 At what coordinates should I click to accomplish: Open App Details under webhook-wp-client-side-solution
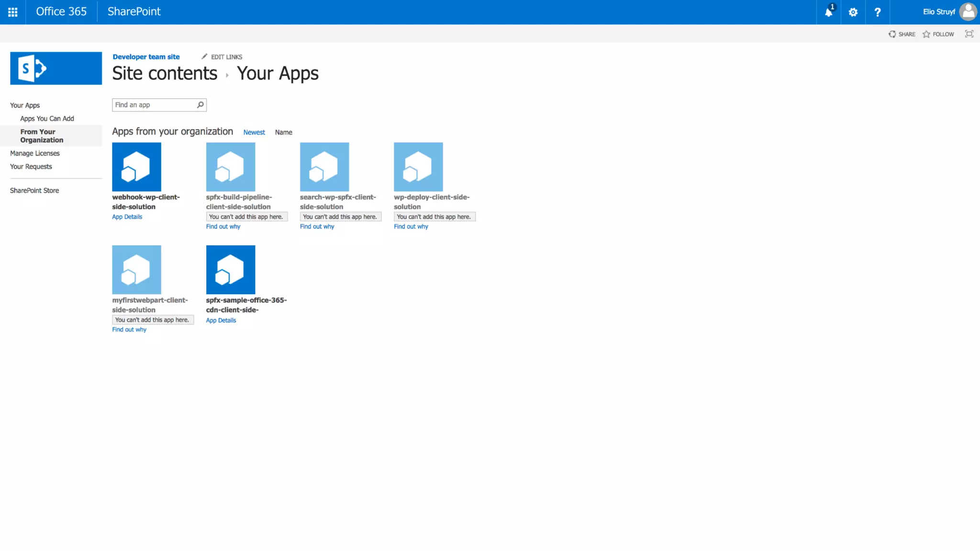point(127,217)
